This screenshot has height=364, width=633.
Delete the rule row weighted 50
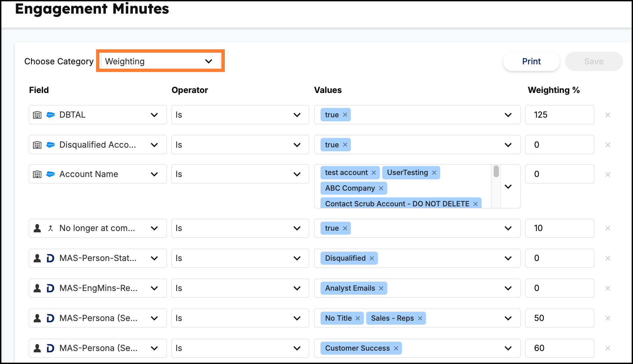[x=608, y=318]
